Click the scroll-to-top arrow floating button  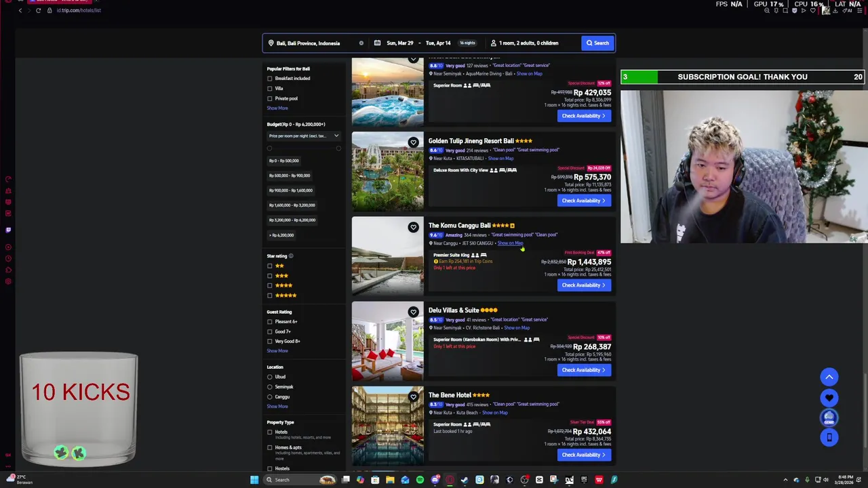point(829,377)
